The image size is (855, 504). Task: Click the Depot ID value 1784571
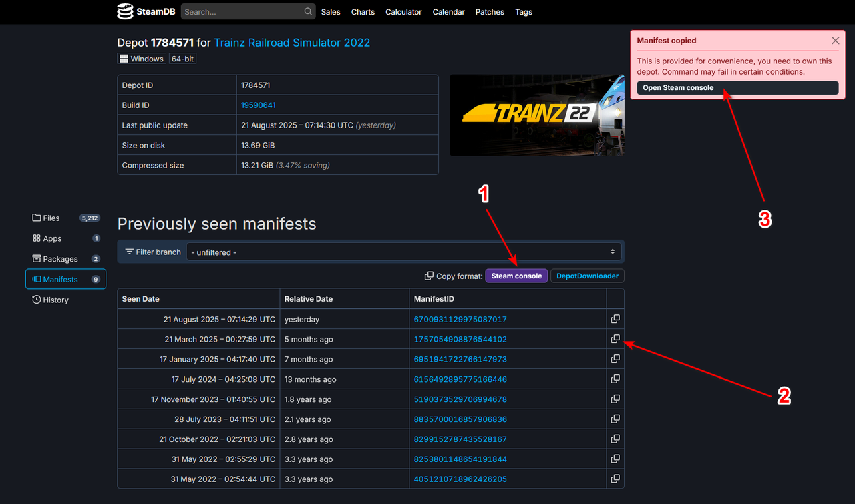(256, 85)
